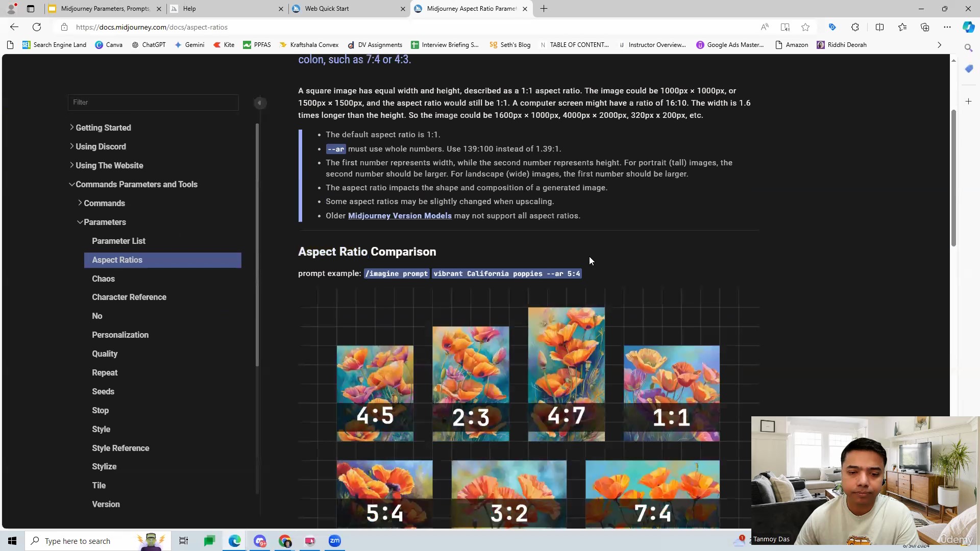Open browser profile icon
Screen dimensions: 980x551
pos(11,9)
